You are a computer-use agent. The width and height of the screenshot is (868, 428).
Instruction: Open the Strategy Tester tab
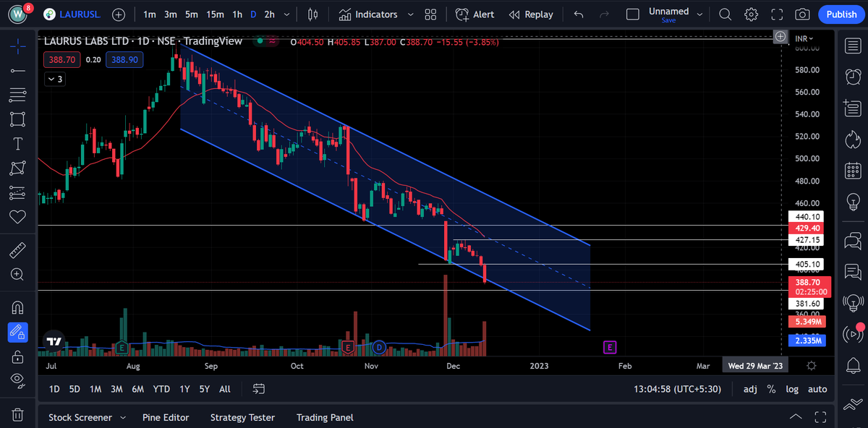[x=242, y=417]
